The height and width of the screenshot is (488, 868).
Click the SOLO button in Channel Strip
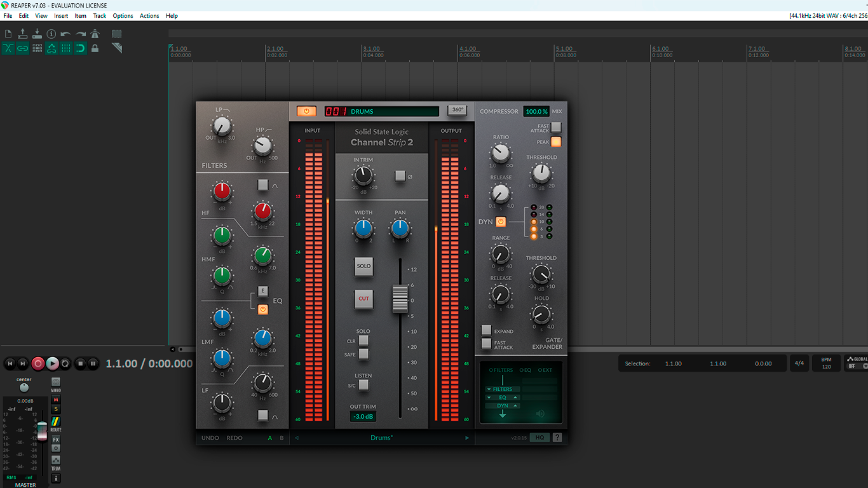[363, 266]
